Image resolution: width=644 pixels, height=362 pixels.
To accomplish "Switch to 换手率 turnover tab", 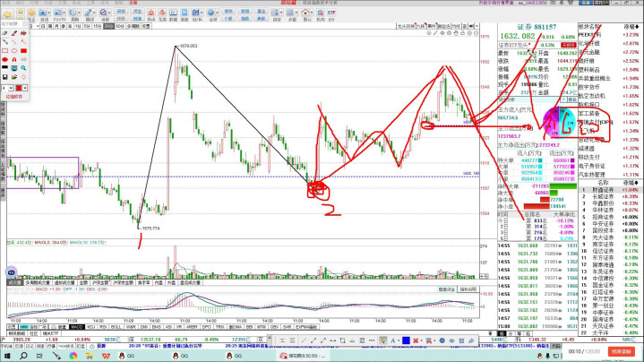I will [144, 282].
